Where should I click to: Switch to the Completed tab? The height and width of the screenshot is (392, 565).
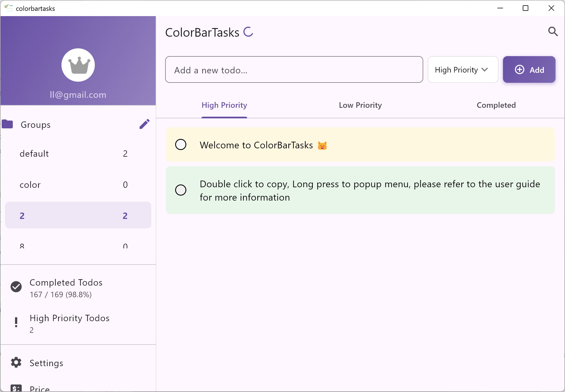(496, 105)
